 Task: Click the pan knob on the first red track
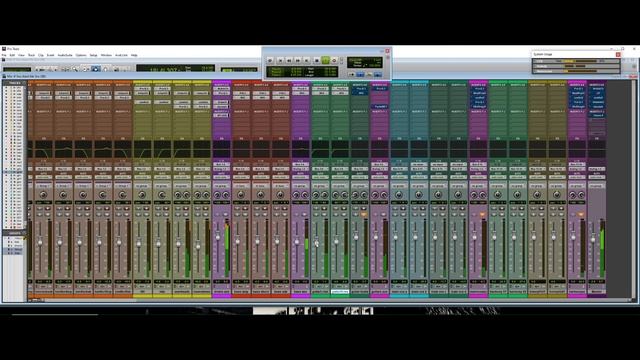click(x=241, y=195)
